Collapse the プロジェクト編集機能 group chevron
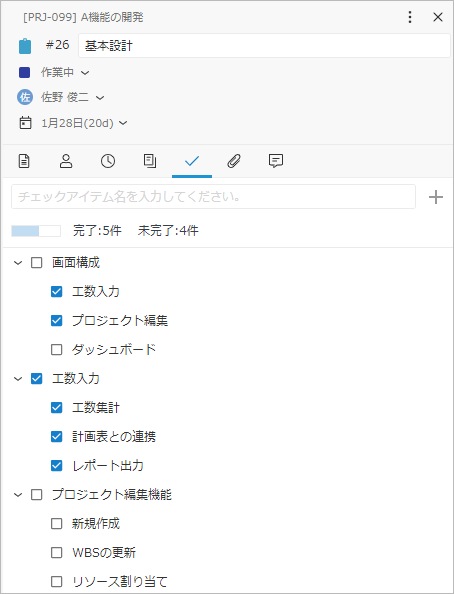 pos(18,495)
